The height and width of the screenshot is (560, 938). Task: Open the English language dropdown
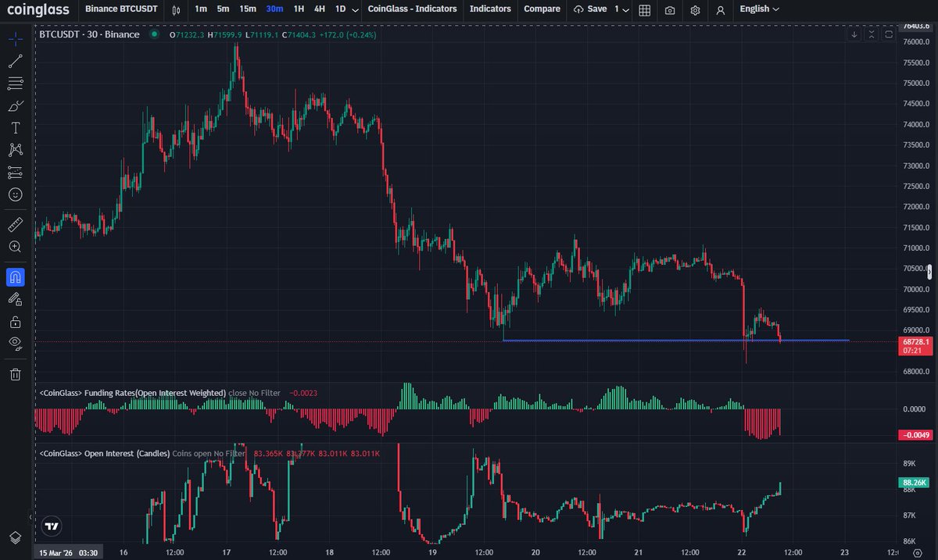[x=759, y=9]
